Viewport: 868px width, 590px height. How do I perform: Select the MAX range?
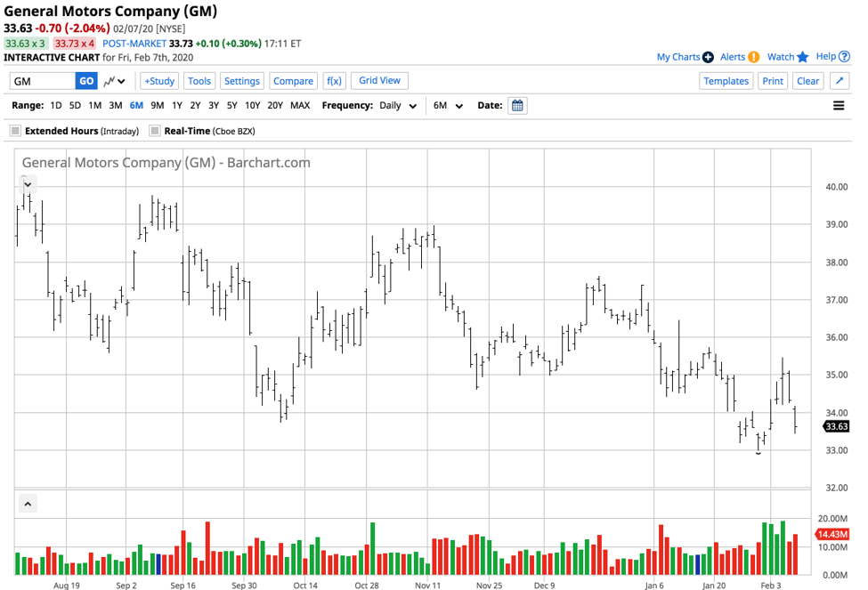(x=300, y=105)
